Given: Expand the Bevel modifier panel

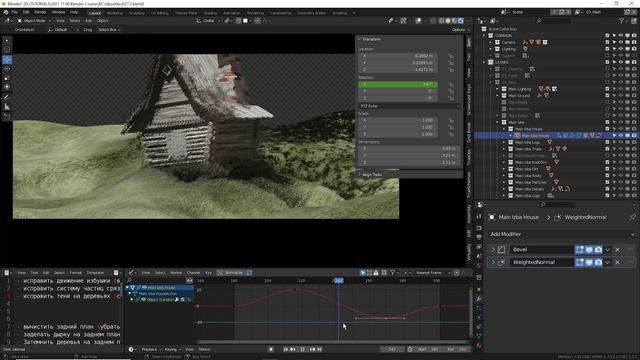Looking at the screenshot, I should 493,249.
